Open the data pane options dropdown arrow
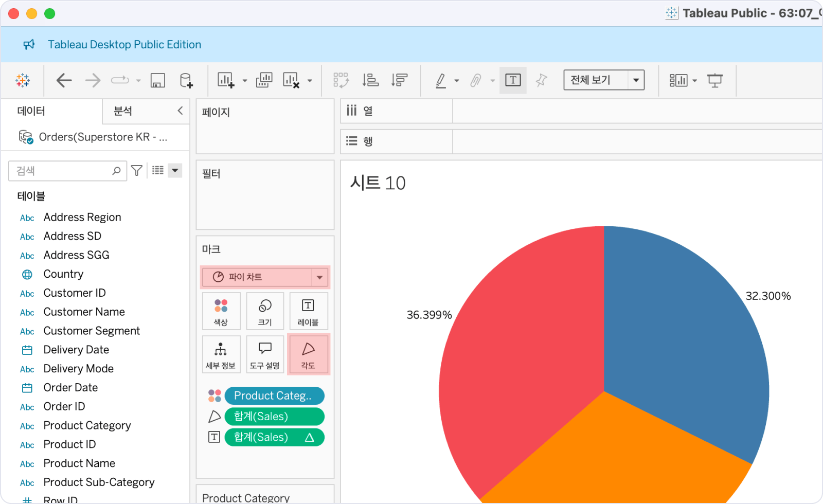 175,170
